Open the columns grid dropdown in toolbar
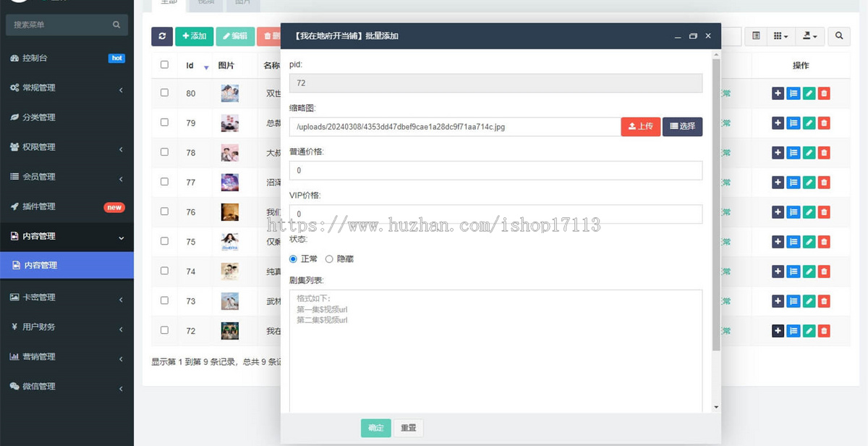Screen dimensions: 868x446 click(x=780, y=35)
